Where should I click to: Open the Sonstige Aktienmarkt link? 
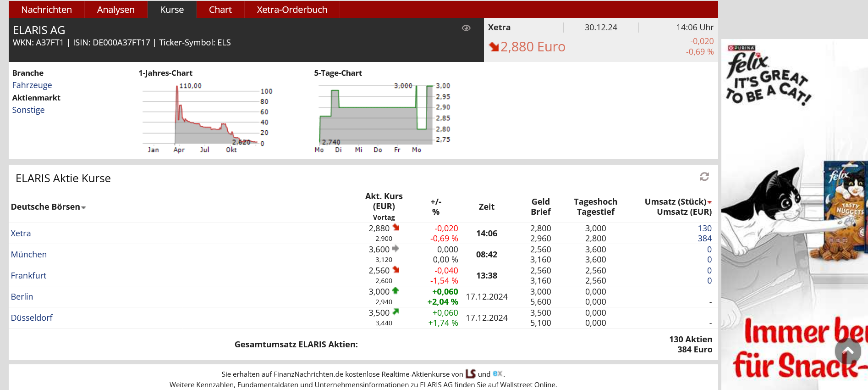[28, 110]
